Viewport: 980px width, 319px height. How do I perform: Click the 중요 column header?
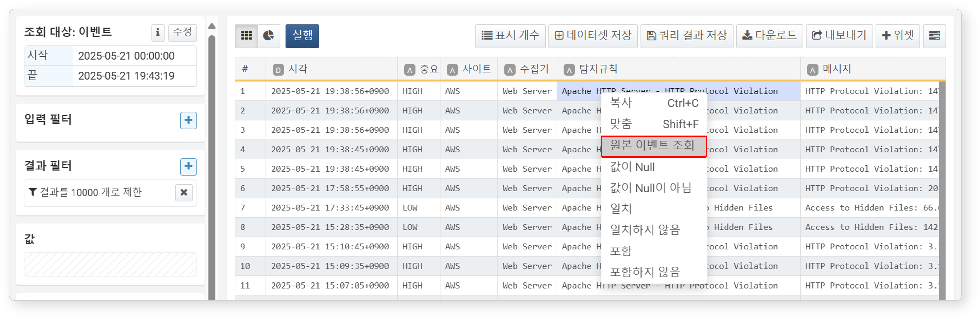[x=419, y=69]
